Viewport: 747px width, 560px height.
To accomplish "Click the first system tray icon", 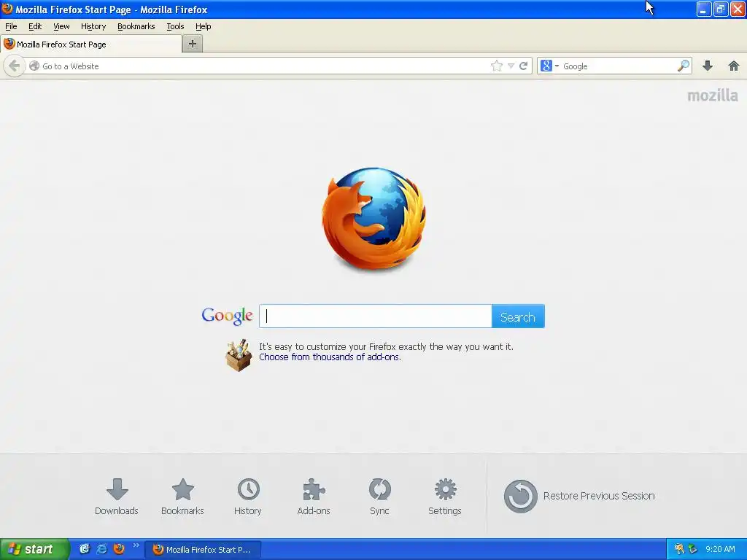I will (x=679, y=549).
